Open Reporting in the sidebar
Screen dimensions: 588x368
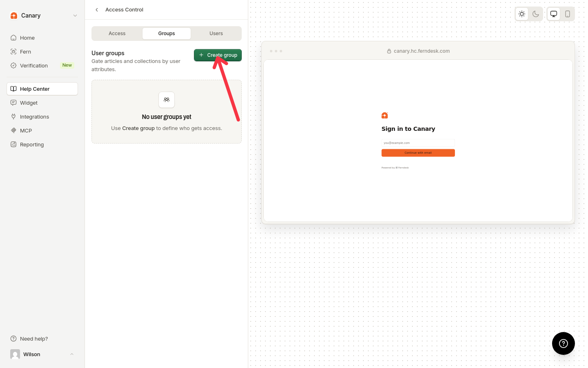[42, 144]
